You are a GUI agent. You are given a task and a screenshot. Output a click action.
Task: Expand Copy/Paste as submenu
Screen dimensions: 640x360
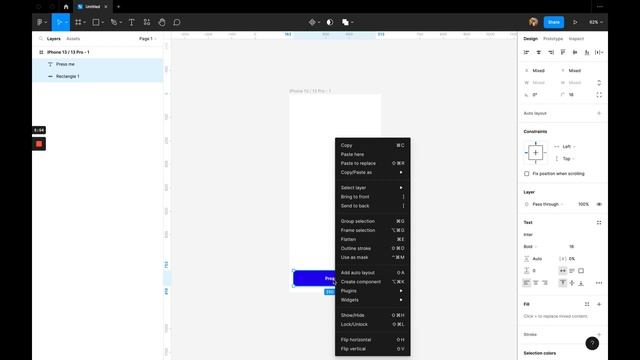coord(372,172)
